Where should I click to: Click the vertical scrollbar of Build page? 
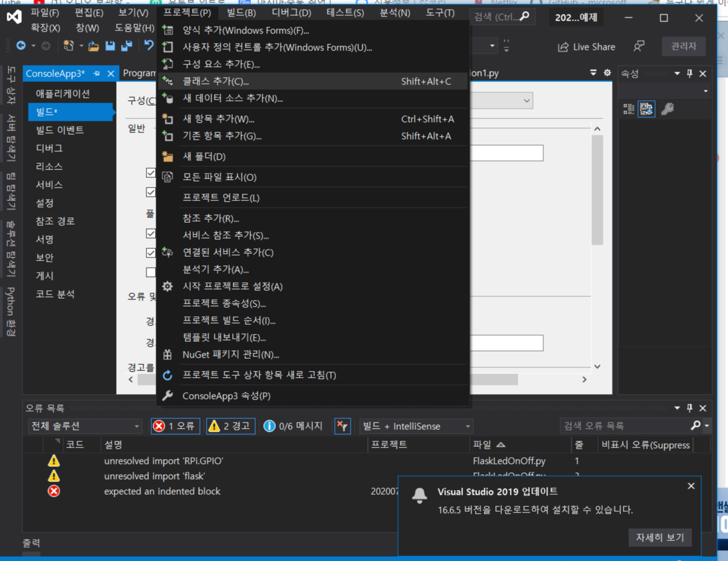[x=597, y=190]
